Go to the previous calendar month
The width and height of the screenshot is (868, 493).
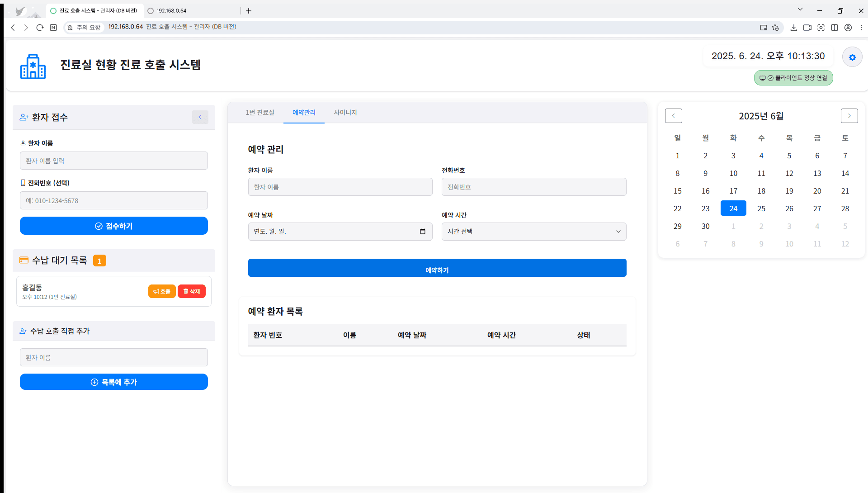tap(673, 116)
